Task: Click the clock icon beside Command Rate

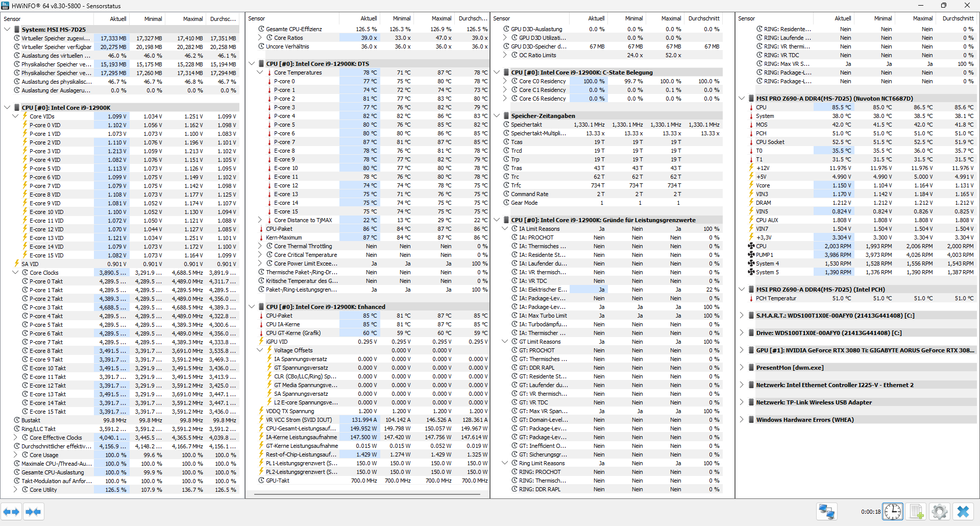Action: (x=506, y=194)
